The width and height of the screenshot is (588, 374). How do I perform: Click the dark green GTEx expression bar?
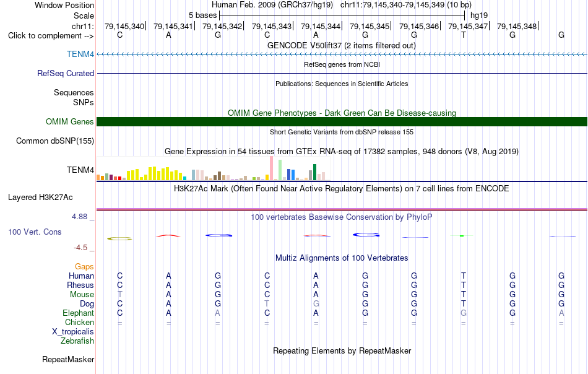tap(314, 172)
